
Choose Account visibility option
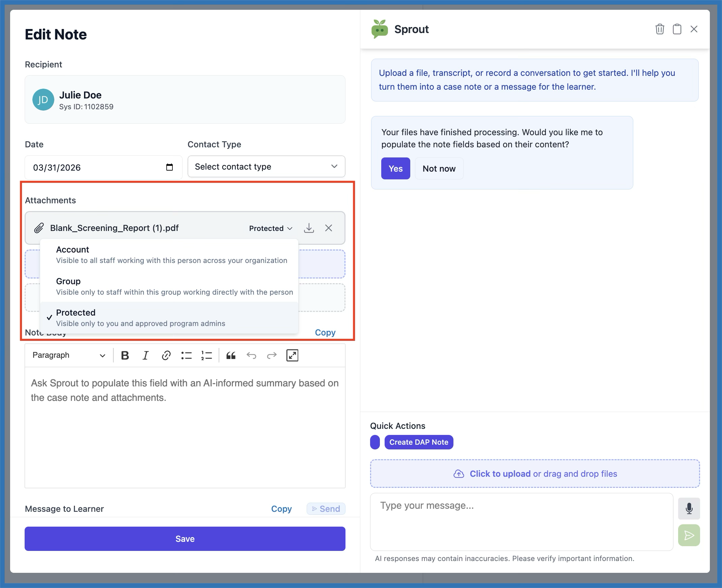(x=169, y=255)
